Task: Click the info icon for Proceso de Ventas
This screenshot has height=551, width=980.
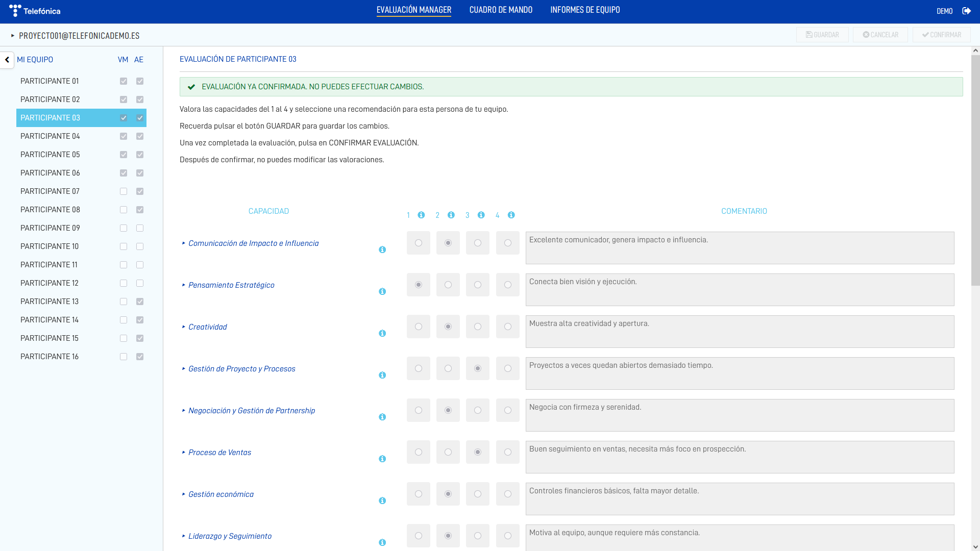Action: [382, 459]
